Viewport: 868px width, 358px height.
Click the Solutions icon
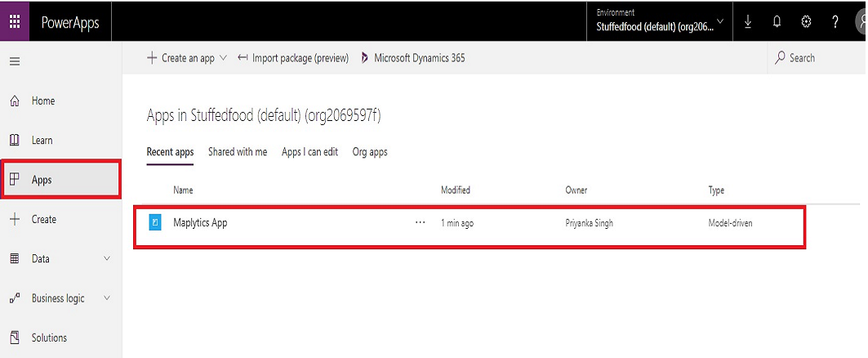pos(15,338)
